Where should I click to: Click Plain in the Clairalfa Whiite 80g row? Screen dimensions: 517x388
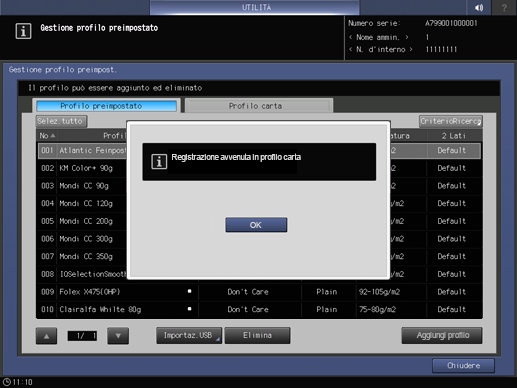pyautogui.click(x=327, y=310)
